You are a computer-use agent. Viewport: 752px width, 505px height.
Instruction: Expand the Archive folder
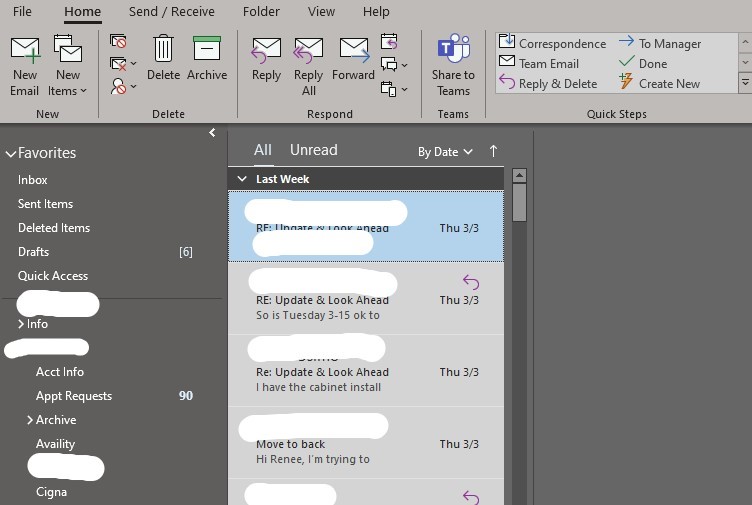tap(30, 420)
